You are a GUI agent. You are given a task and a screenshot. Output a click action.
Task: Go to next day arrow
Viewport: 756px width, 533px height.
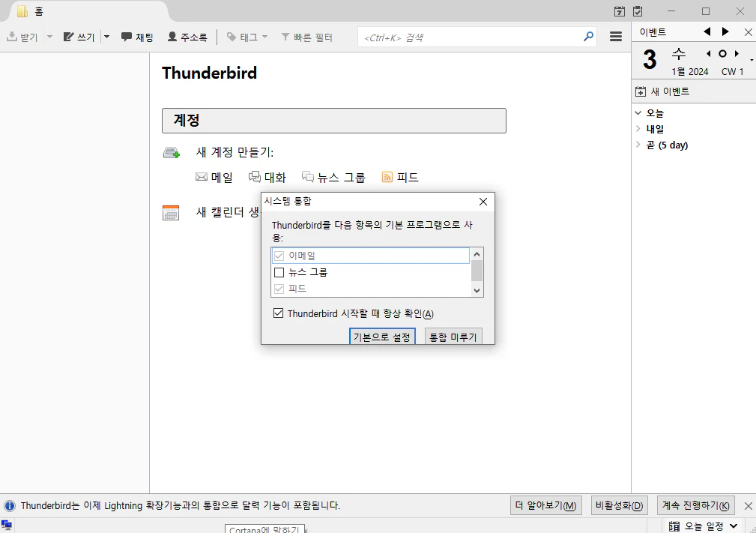(x=737, y=53)
